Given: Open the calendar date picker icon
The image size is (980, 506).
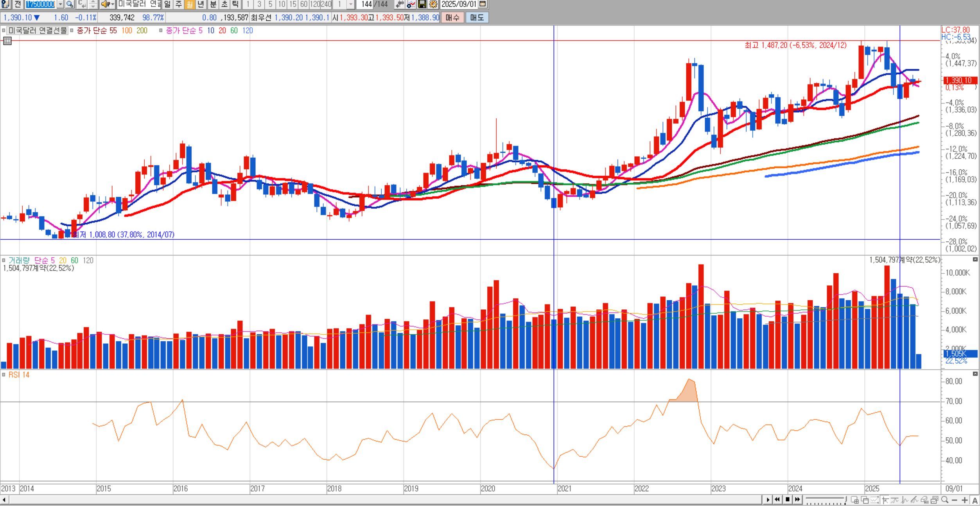Looking at the screenshot, I should click(483, 4).
